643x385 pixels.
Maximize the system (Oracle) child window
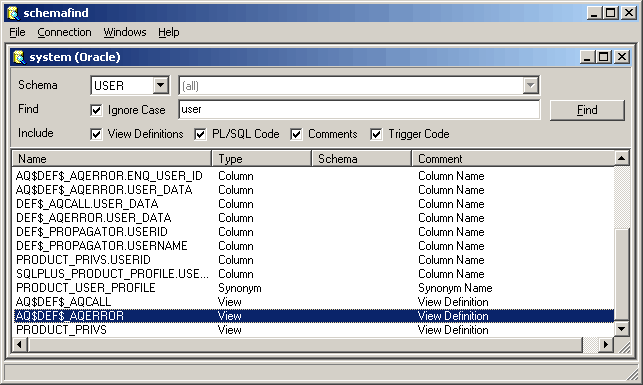(x=603, y=57)
